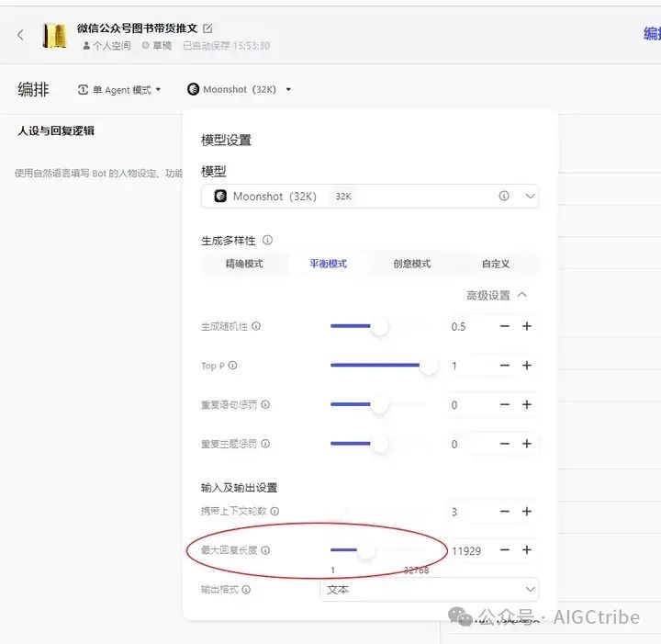This screenshot has width=661, height=644.
Task: Adjust the 生成随机性 slider handle
Action: [379, 326]
